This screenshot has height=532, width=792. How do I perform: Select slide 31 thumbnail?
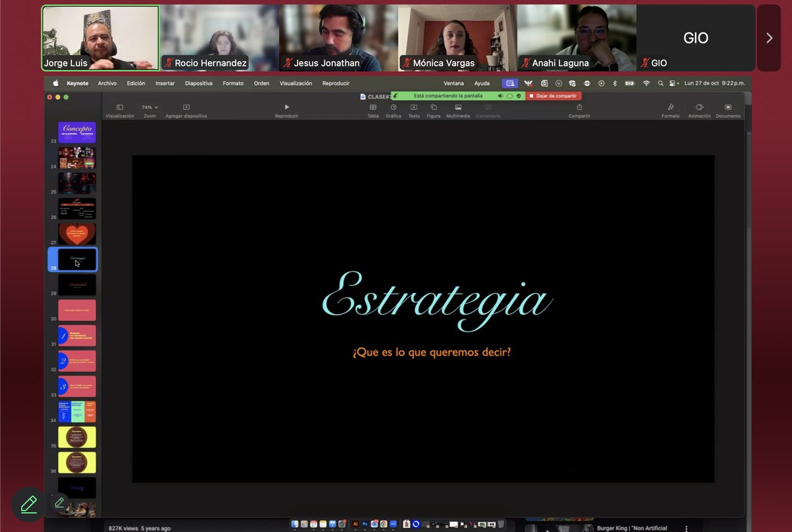click(x=77, y=335)
